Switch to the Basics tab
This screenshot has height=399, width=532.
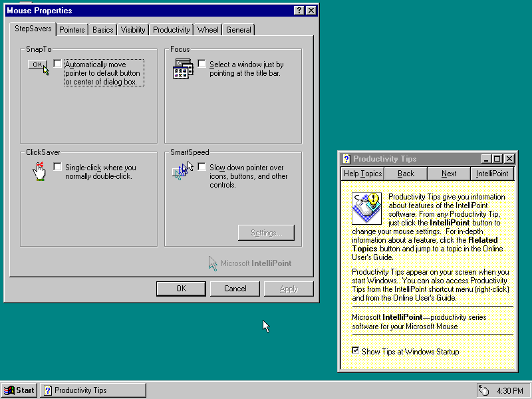pos(103,30)
